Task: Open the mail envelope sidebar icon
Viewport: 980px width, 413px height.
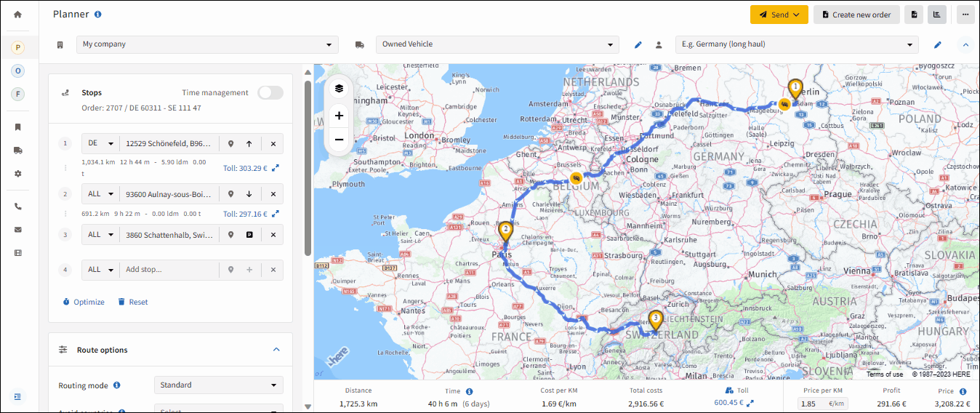Action: (18, 230)
